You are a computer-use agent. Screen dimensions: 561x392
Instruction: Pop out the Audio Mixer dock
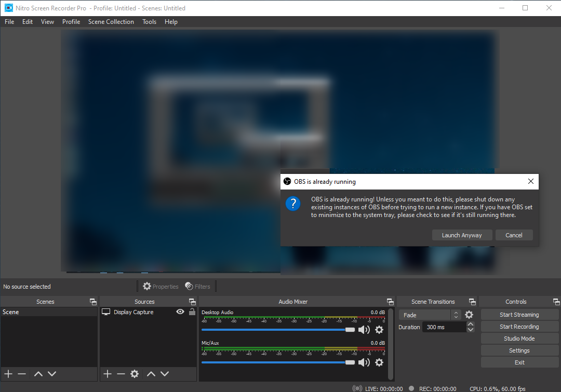coord(390,302)
